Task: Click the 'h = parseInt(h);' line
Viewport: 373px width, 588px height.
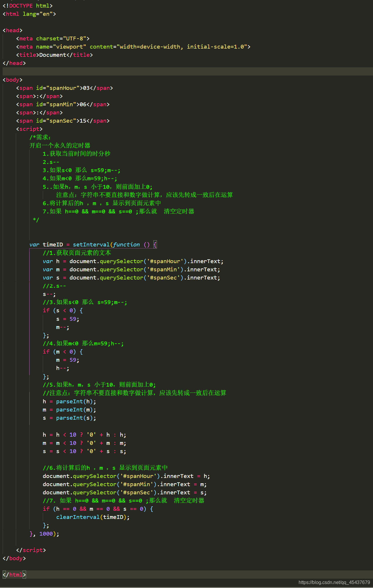Action: tap(69, 402)
